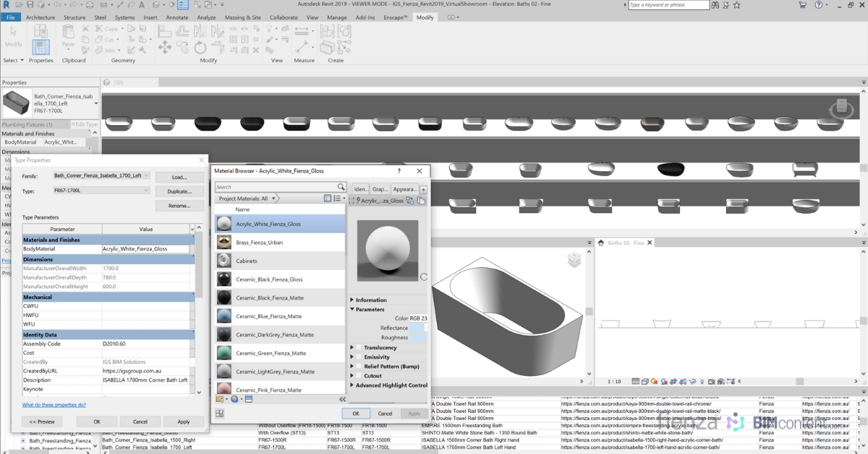
Task: Enable the Emissivity checkbox
Action: (x=359, y=357)
